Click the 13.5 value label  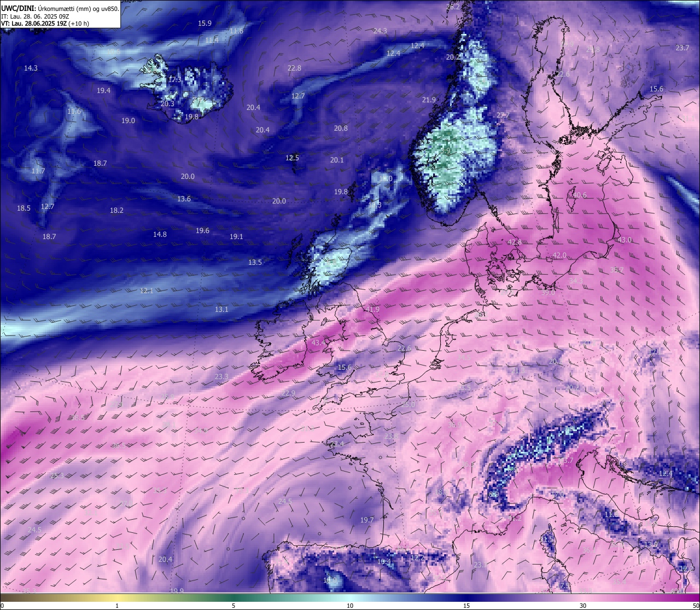(x=255, y=263)
